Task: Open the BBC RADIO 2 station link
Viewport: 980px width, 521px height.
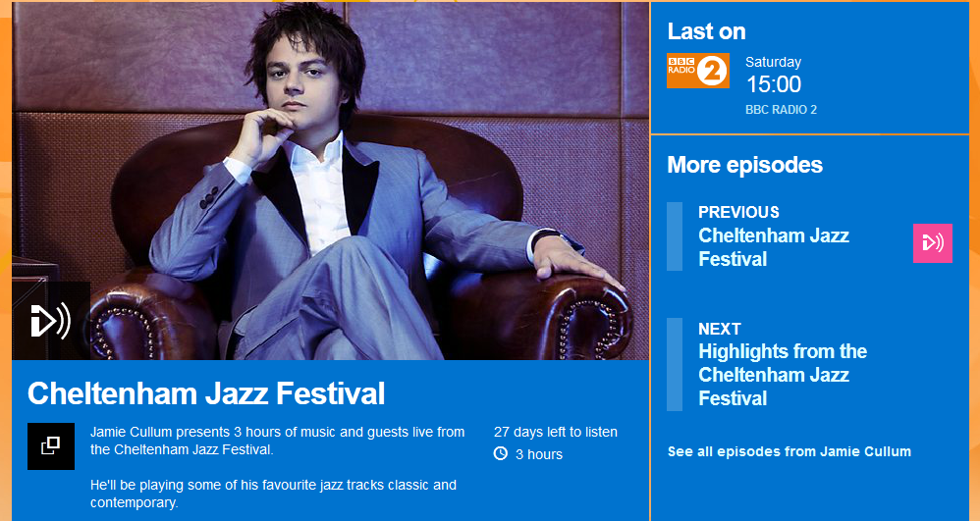Action: coord(781,110)
